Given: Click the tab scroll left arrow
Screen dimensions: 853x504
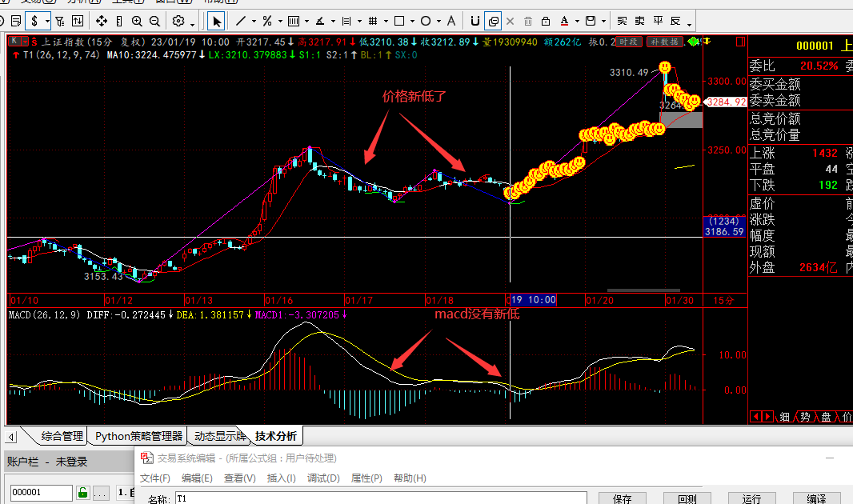Looking at the screenshot, I should tap(11, 437).
